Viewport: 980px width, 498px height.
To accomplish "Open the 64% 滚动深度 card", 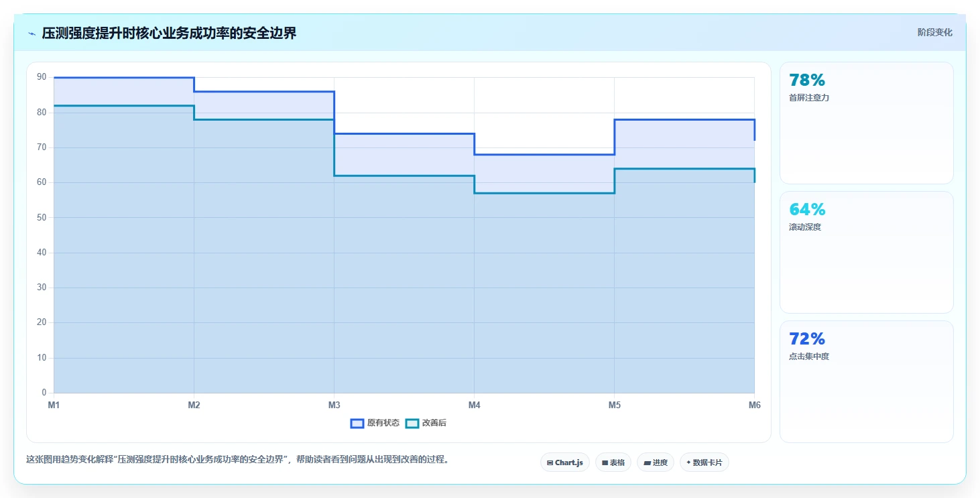I will click(867, 252).
